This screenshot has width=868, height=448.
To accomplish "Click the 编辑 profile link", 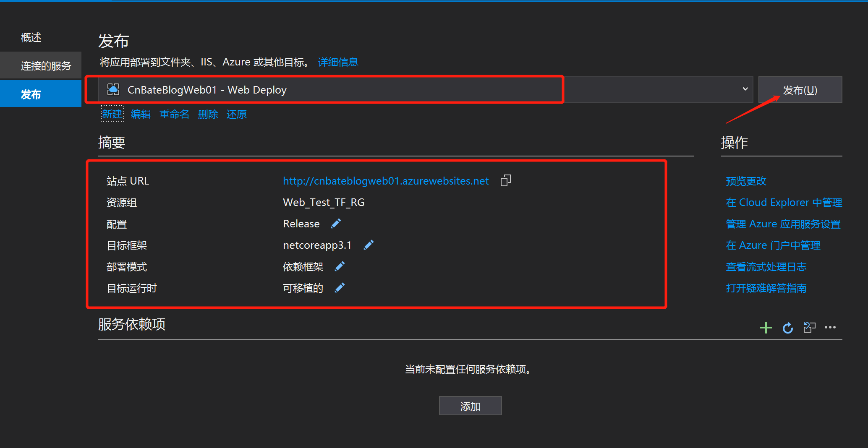I will coord(141,114).
